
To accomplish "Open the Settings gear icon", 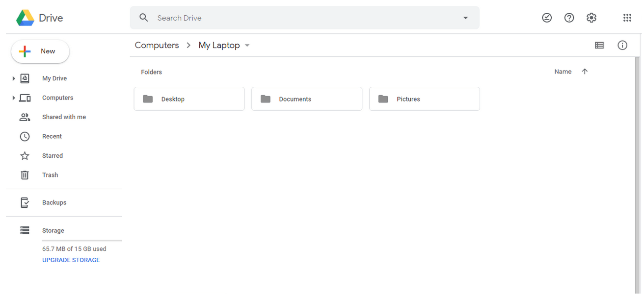I will (x=591, y=18).
